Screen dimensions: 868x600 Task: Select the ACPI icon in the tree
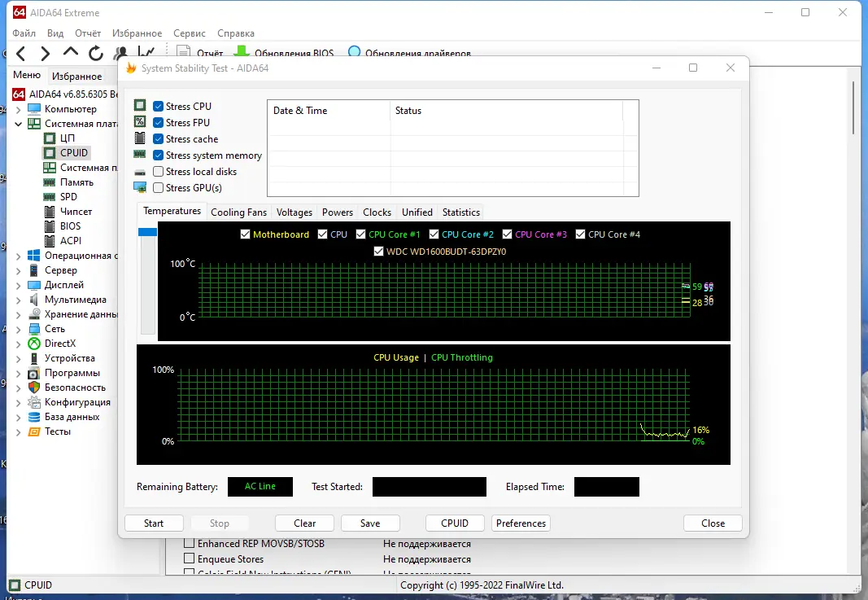click(x=50, y=241)
